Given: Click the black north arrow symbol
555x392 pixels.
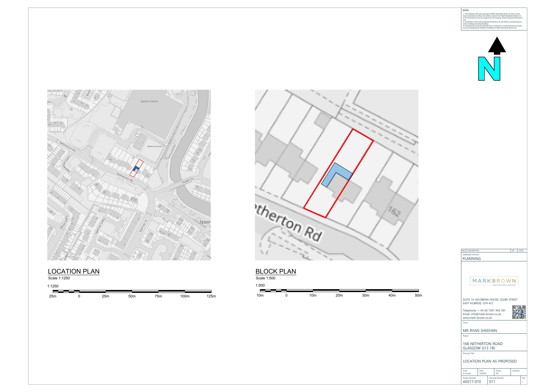Looking at the screenshot, I should [497, 45].
